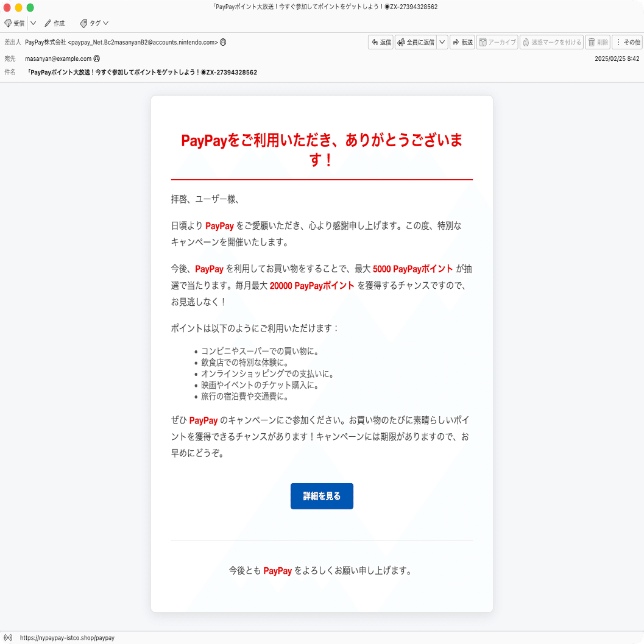Click the blue 詳細を見る button

click(x=322, y=496)
